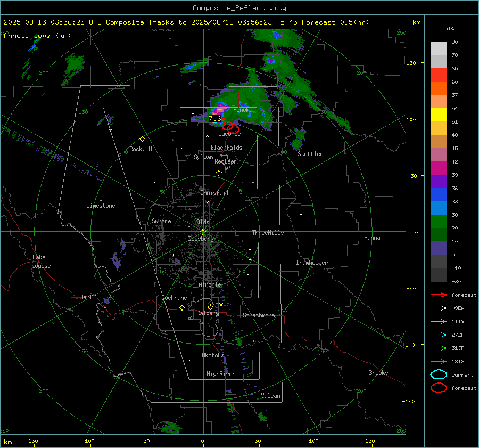This screenshot has width=479, height=448.
Task: Click the orange swatch between 60 and 57
Action: 439,88
